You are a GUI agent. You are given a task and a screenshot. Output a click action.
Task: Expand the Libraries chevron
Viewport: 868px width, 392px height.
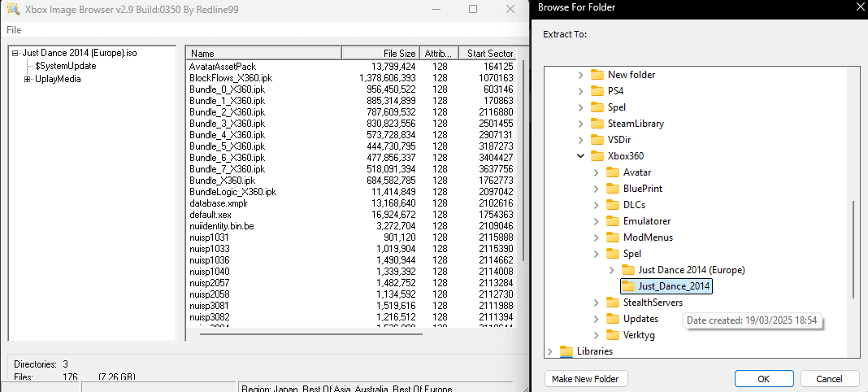click(549, 351)
